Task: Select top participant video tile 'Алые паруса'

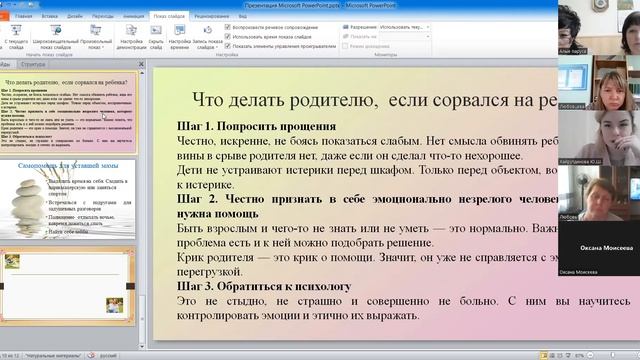Action: click(599, 27)
